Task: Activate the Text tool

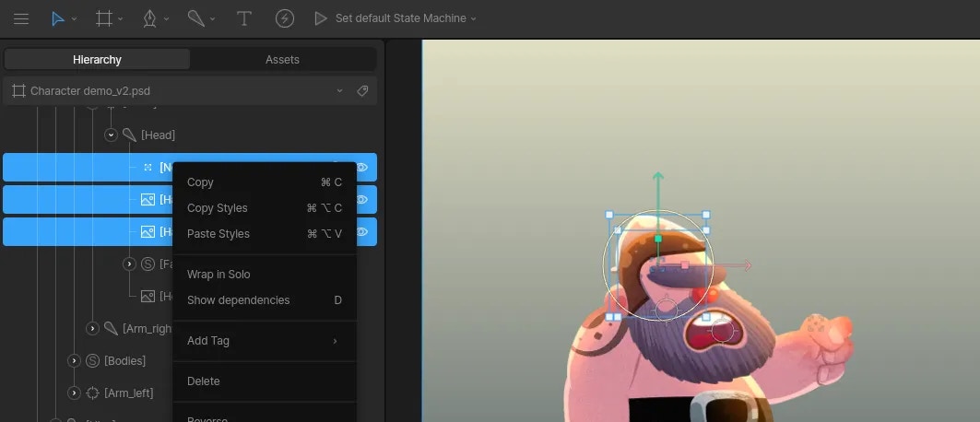Action: pos(243,18)
